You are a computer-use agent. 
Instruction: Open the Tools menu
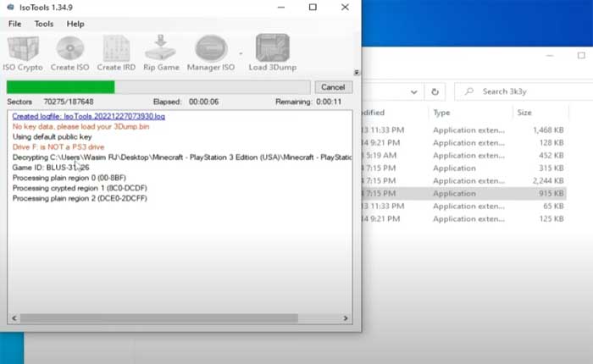(44, 24)
